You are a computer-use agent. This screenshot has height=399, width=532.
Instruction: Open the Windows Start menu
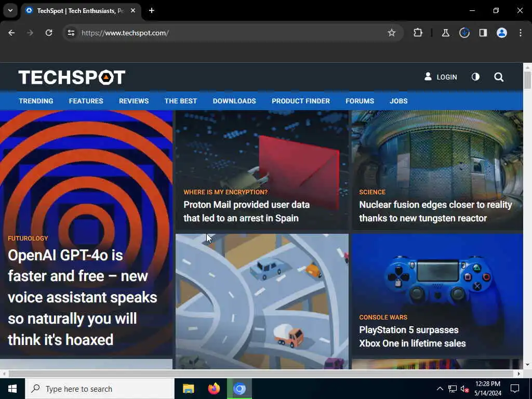[12, 389]
